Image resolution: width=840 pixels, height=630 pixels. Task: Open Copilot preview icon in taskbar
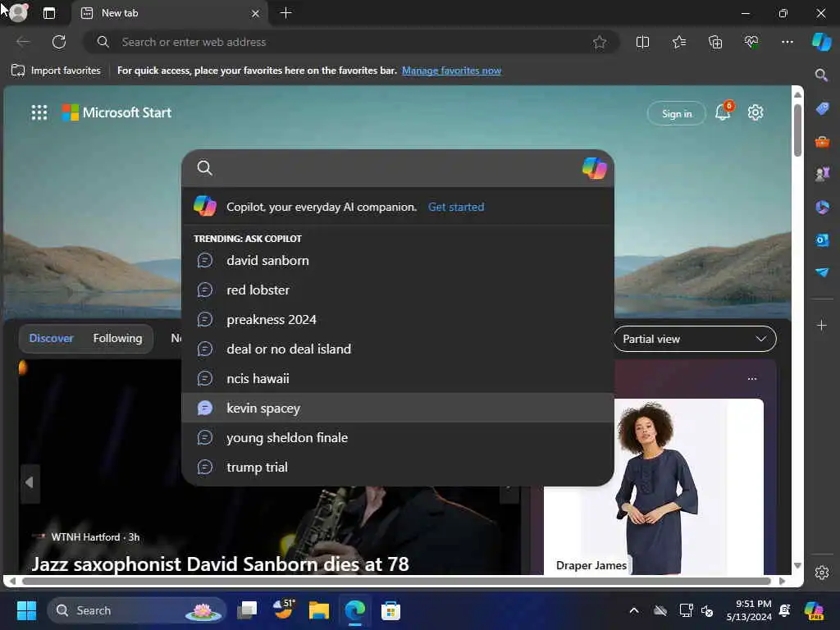(815, 610)
